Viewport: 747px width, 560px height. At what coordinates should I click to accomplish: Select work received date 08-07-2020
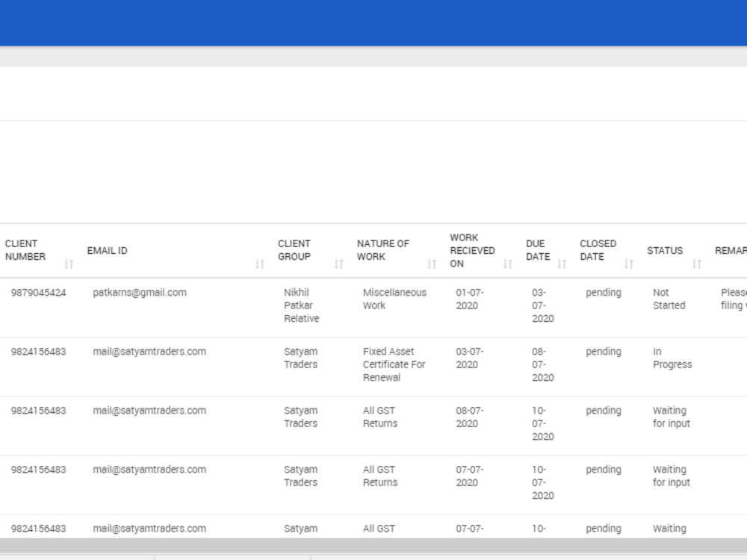pos(470,417)
